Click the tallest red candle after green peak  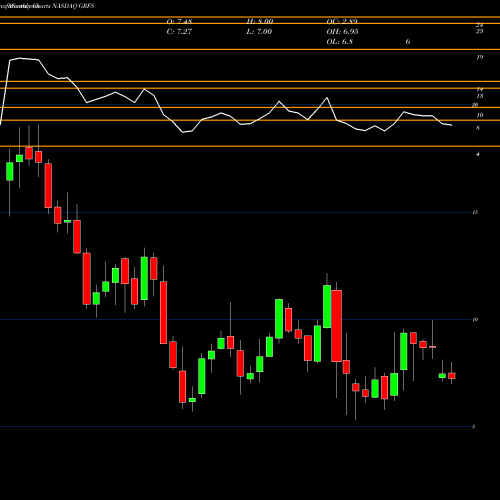[337, 326]
